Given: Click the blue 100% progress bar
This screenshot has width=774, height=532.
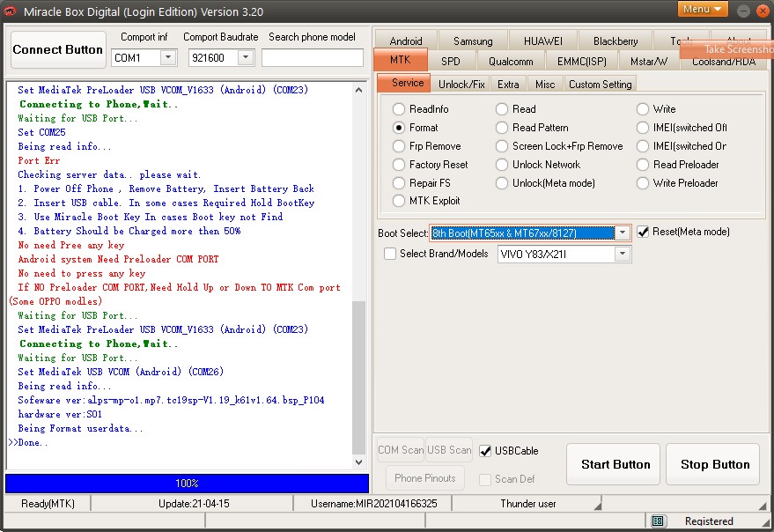Looking at the screenshot, I should [187, 483].
